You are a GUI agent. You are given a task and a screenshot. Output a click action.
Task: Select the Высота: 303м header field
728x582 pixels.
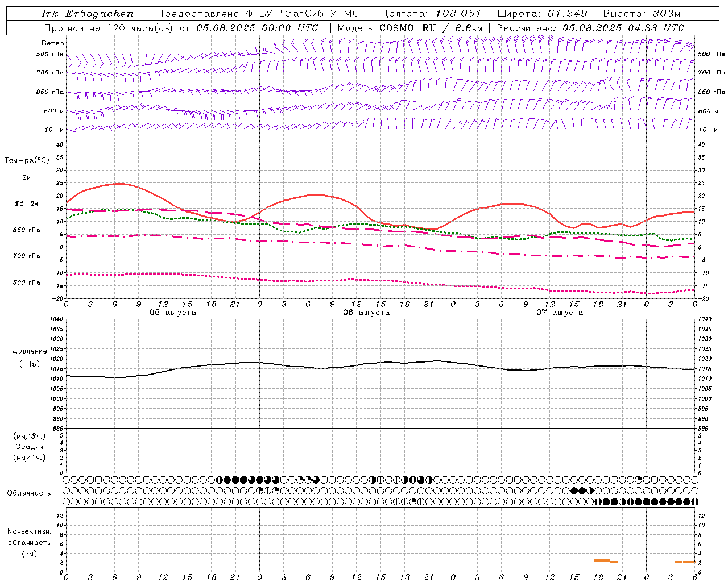642,14
